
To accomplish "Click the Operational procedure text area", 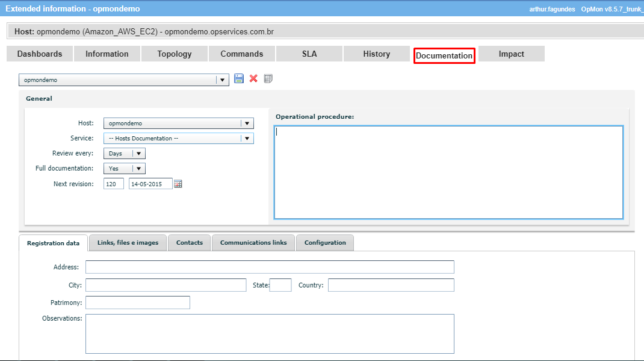I will 448,172.
